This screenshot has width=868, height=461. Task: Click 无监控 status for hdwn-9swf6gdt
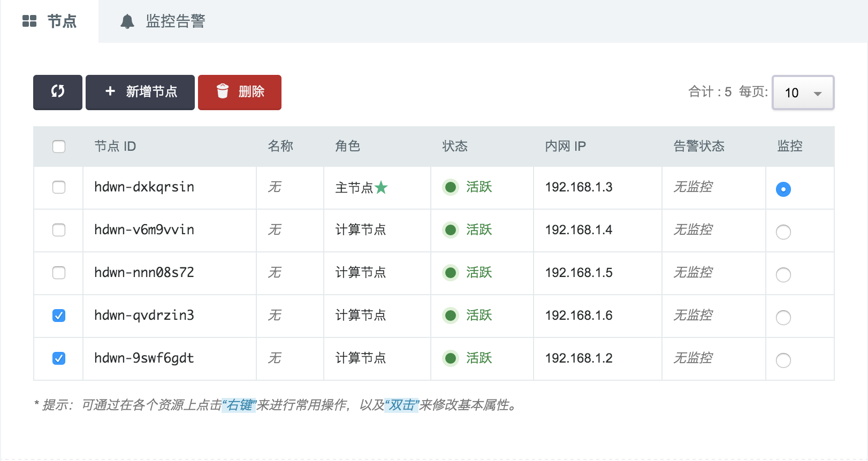click(693, 358)
